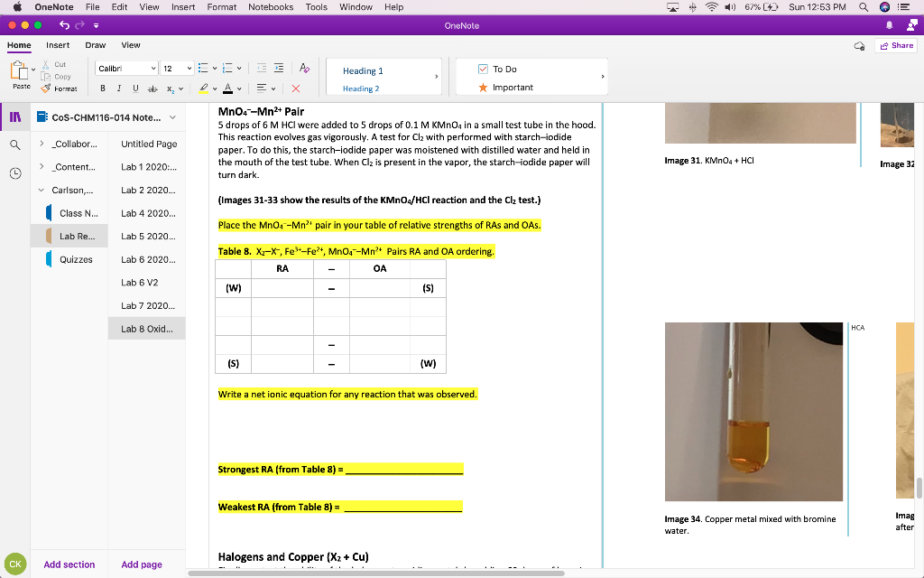Open the View ribbon tab
Screen dimensions: 924x578
pyautogui.click(x=131, y=45)
